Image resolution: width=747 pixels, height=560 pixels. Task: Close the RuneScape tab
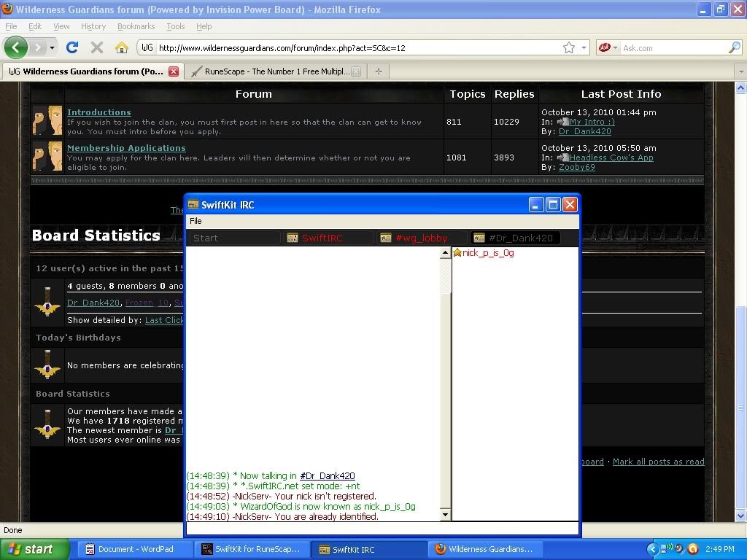356,71
